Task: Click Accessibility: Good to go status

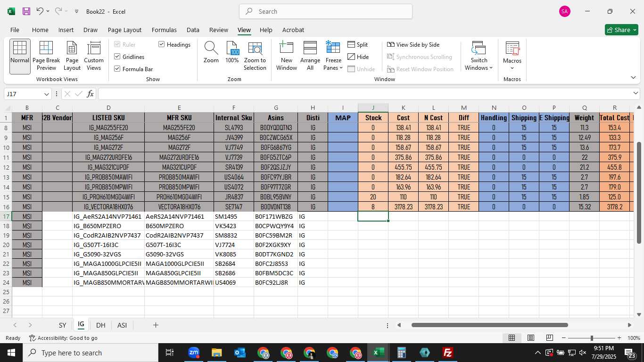Action: point(63,338)
